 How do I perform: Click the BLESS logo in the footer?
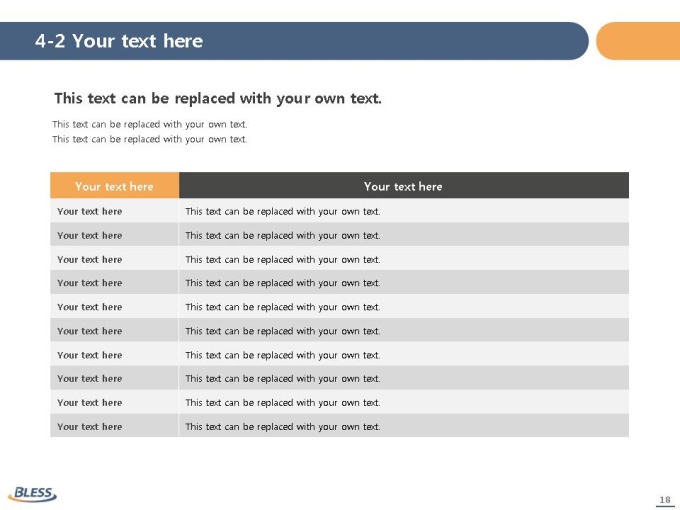coord(32,494)
